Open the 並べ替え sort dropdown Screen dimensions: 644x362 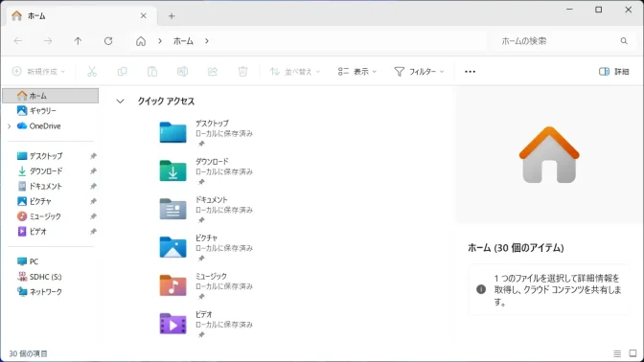point(294,72)
